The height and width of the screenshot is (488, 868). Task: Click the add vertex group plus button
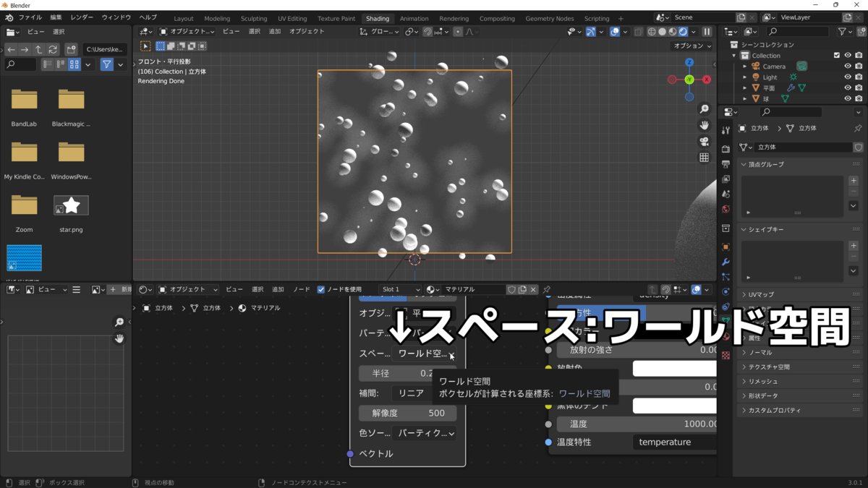click(854, 181)
